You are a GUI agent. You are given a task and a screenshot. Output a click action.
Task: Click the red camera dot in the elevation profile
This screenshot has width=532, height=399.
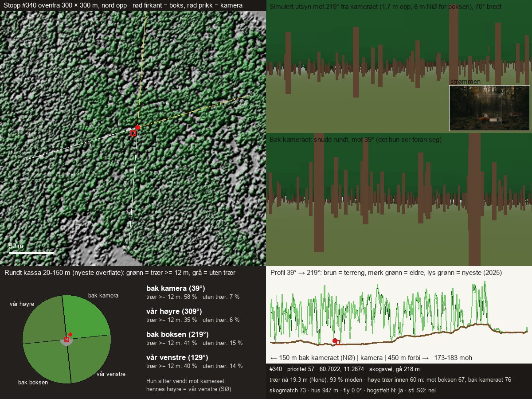pos(335,340)
